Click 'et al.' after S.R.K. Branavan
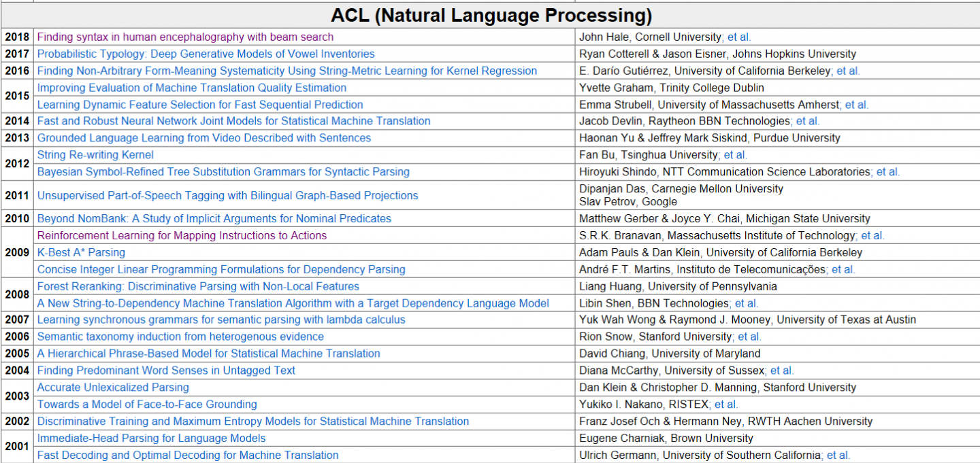Screen dimensions: 980x463 tap(872, 236)
